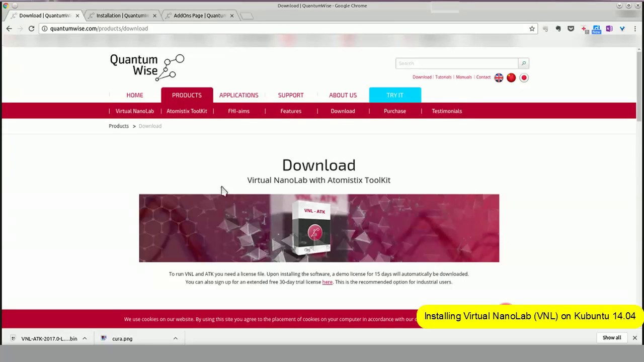Click the site search input field

(457, 63)
